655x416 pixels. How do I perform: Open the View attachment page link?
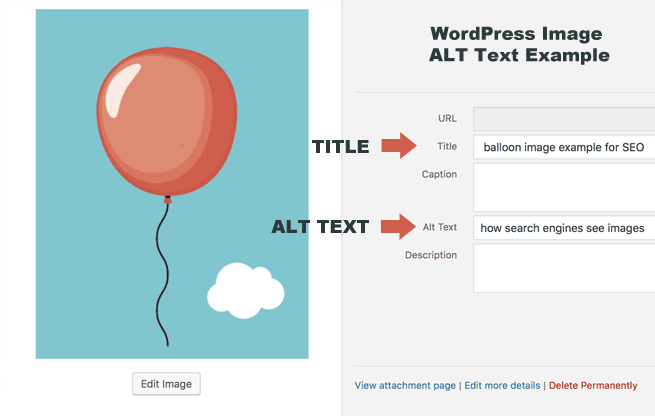[x=405, y=385]
